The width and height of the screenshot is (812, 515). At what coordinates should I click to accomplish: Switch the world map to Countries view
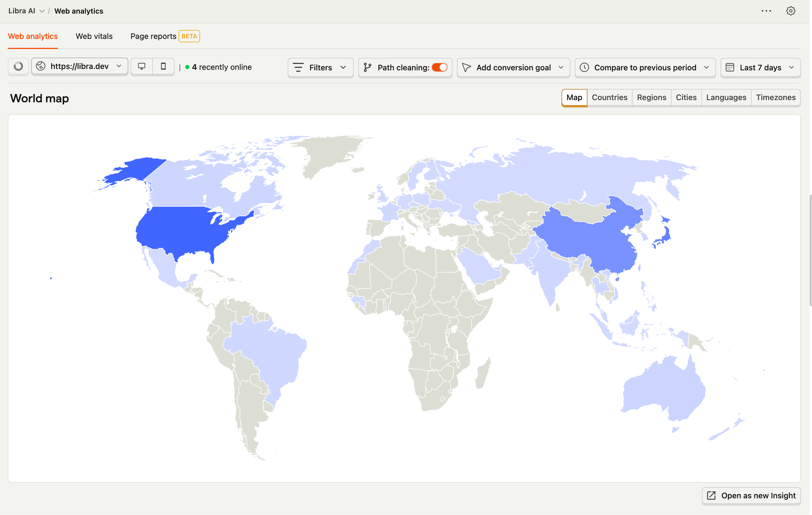point(609,97)
